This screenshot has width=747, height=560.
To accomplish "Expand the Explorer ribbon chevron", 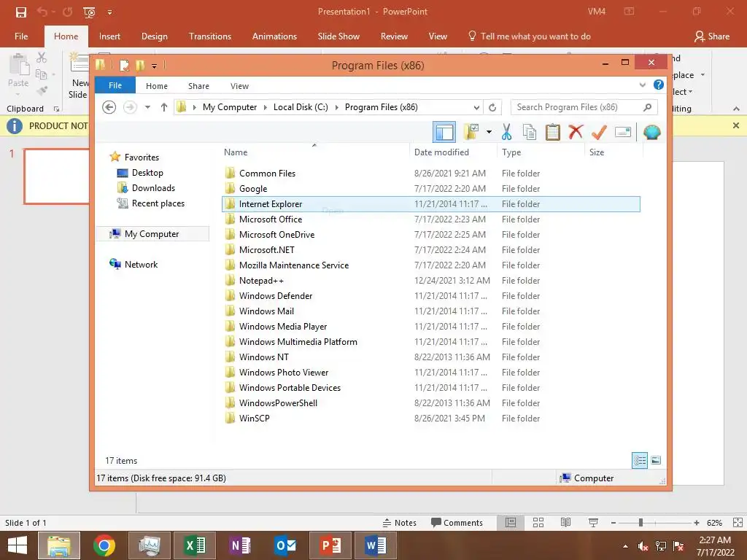I will [x=642, y=85].
